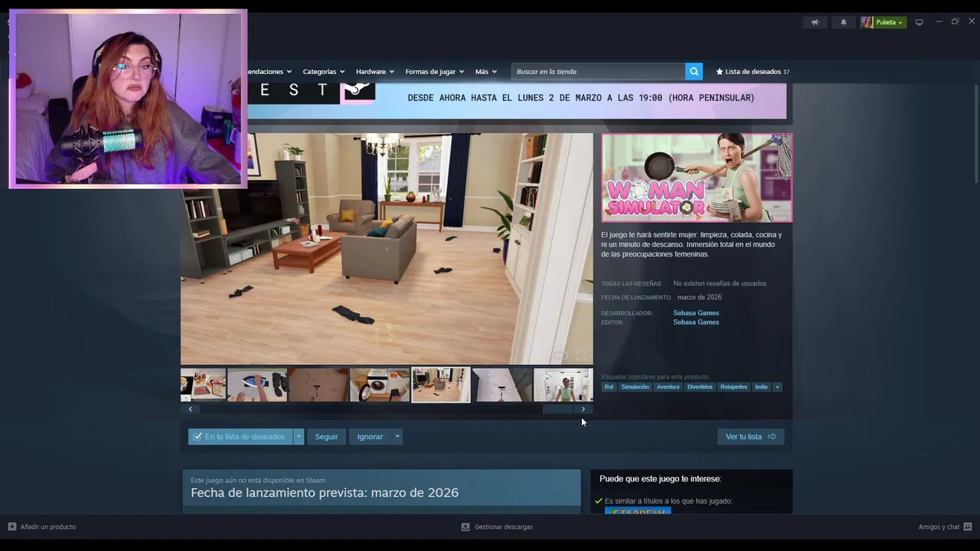The height and width of the screenshot is (551, 980).
Task: Click the plus tag to add tags
Action: point(777,386)
